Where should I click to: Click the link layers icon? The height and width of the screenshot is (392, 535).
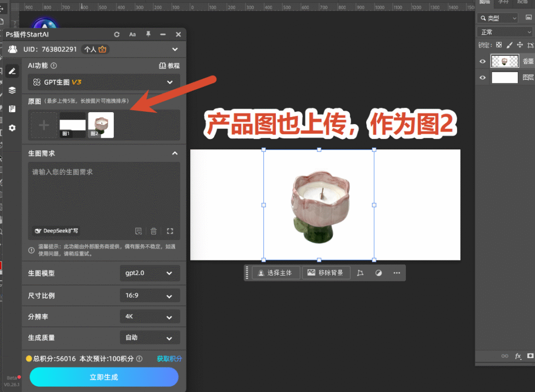505,356
